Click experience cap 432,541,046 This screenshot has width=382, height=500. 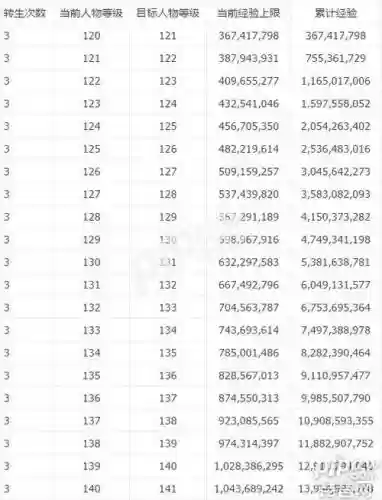(x=249, y=104)
